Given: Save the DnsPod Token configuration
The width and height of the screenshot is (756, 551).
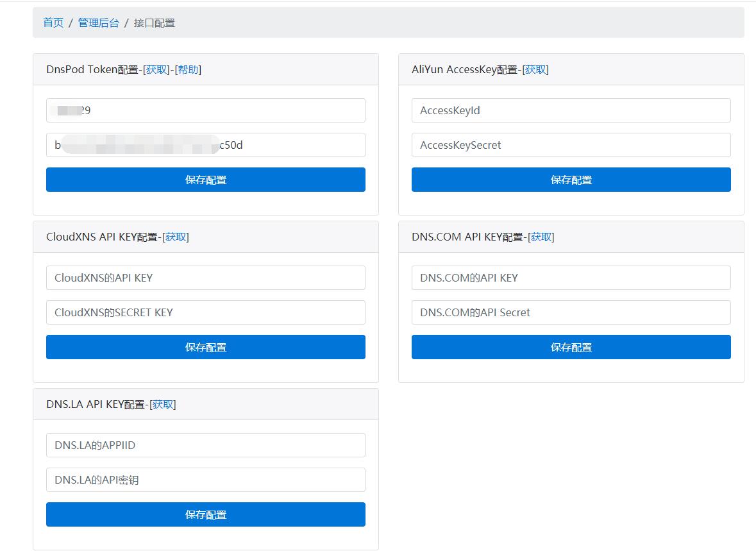Looking at the screenshot, I should coord(205,180).
